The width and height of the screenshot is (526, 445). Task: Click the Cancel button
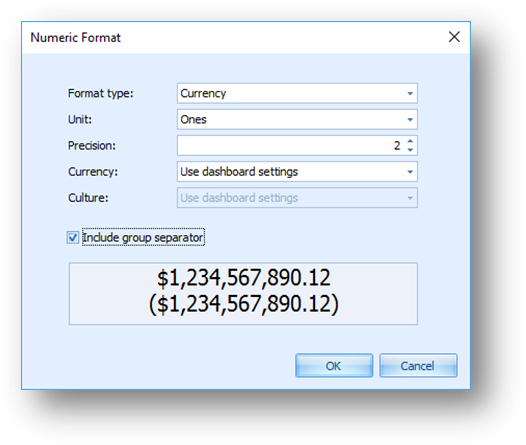pyautogui.click(x=418, y=366)
